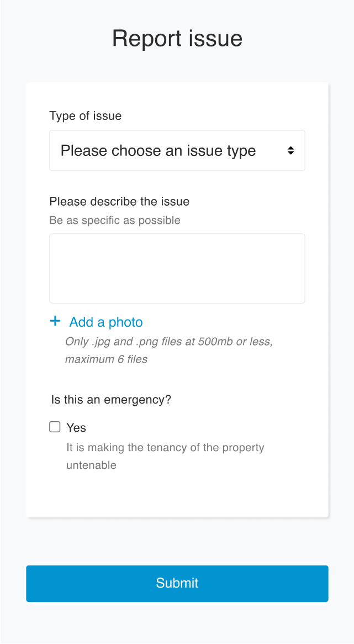Click the up/down chevron icon on issue type selector
Viewport: 354px width, 644px height.
[x=291, y=150]
